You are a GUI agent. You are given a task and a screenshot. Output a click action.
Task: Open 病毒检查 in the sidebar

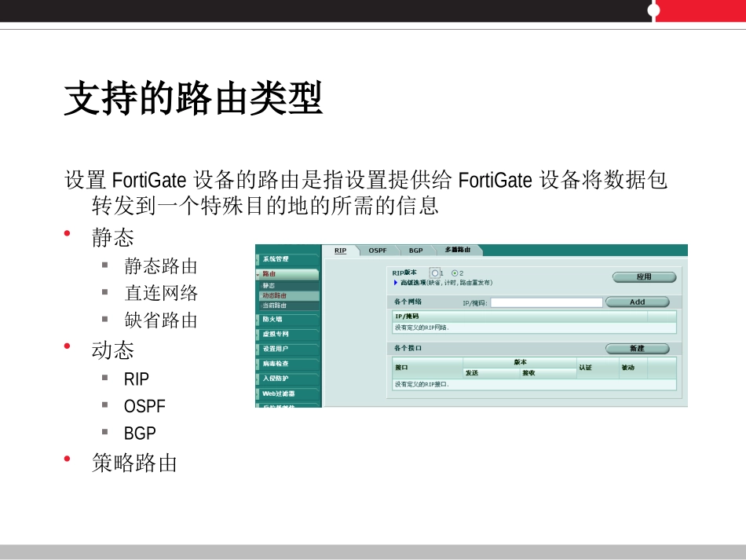pyautogui.click(x=287, y=364)
